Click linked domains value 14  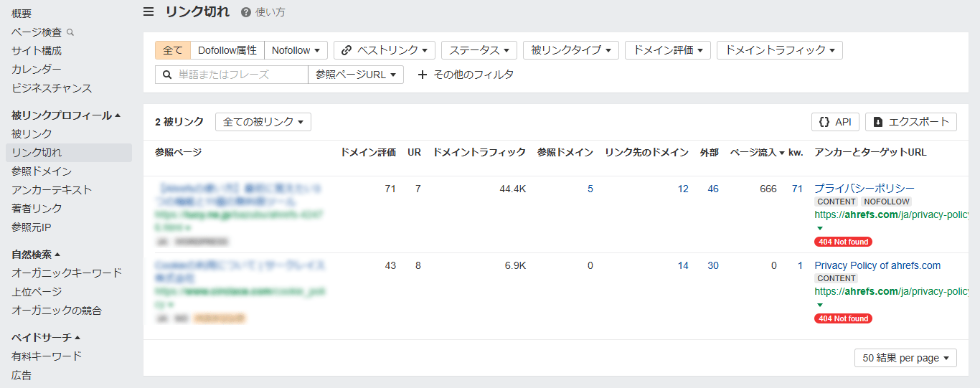(x=683, y=265)
